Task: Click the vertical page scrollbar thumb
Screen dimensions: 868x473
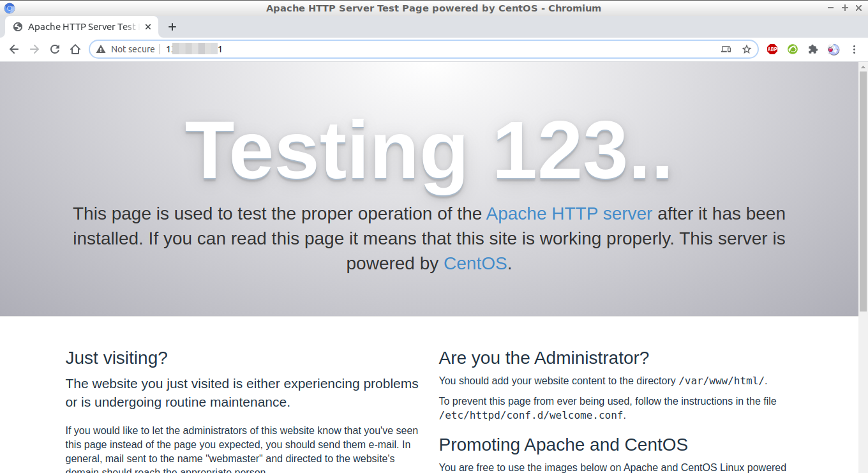Action: (863, 191)
